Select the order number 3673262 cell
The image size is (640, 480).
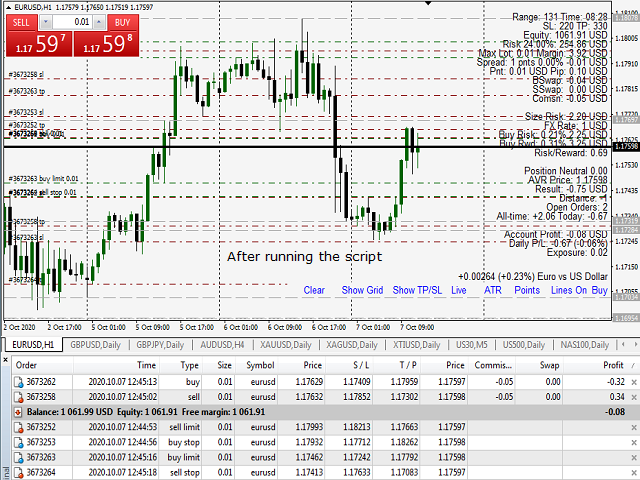(41, 382)
